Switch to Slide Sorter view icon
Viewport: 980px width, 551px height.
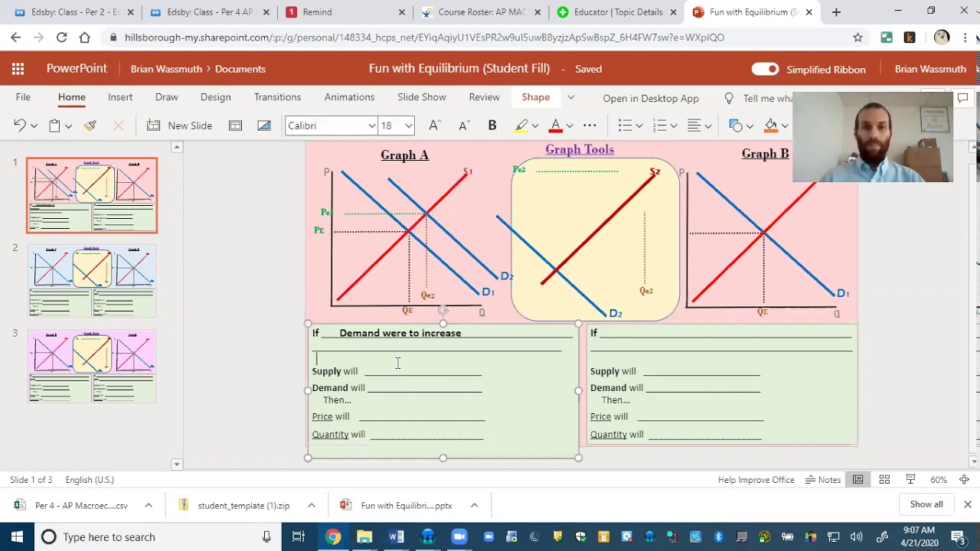tap(884, 480)
